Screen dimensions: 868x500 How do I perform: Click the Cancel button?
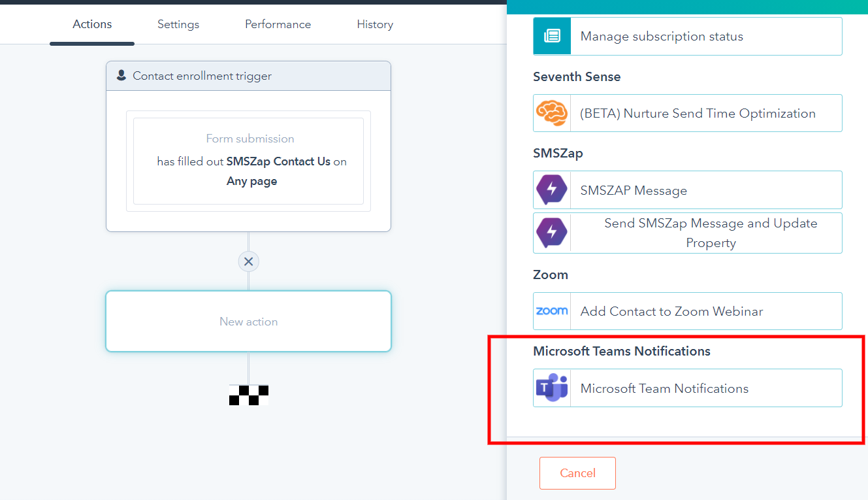pos(577,473)
